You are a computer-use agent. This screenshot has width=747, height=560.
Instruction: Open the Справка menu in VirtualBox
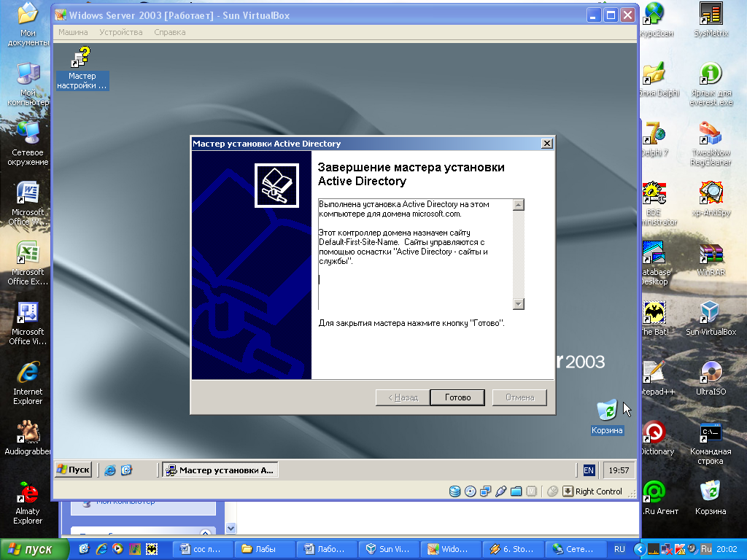click(x=169, y=32)
